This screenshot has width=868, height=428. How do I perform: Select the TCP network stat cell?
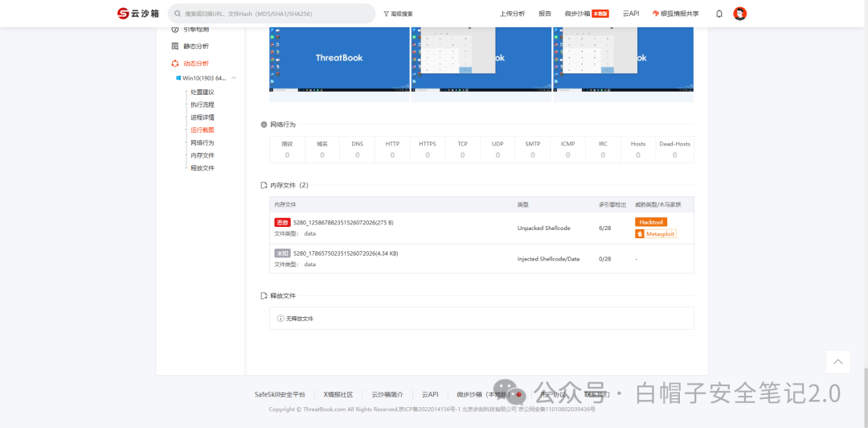click(x=463, y=149)
